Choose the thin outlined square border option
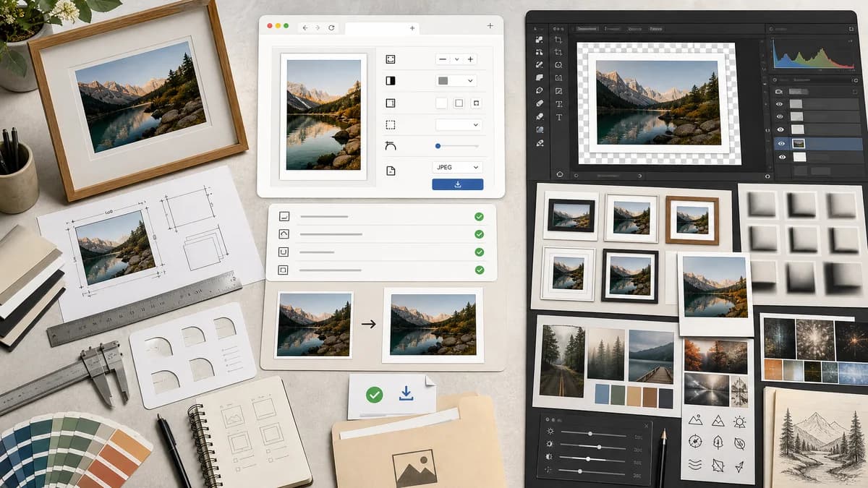This screenshot has width=868, height=488. [x=459, y=103]
